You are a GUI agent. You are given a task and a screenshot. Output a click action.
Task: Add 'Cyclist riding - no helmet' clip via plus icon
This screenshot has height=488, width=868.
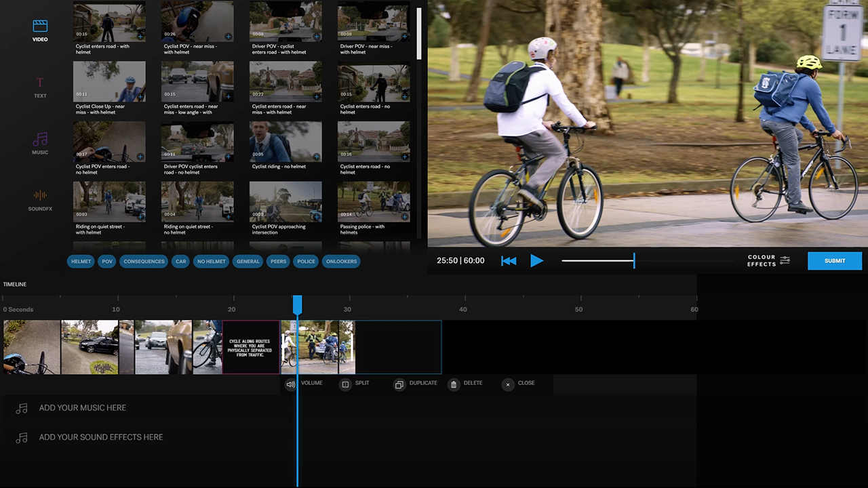point(317,157)
